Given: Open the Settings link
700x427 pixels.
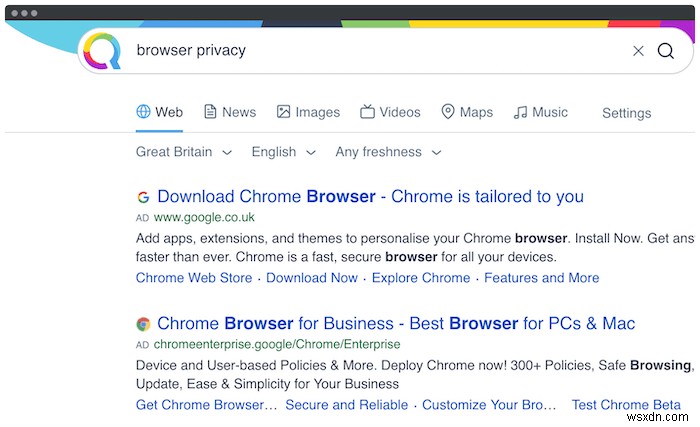Looking at the screenshot, I should (x=626, y=113).
